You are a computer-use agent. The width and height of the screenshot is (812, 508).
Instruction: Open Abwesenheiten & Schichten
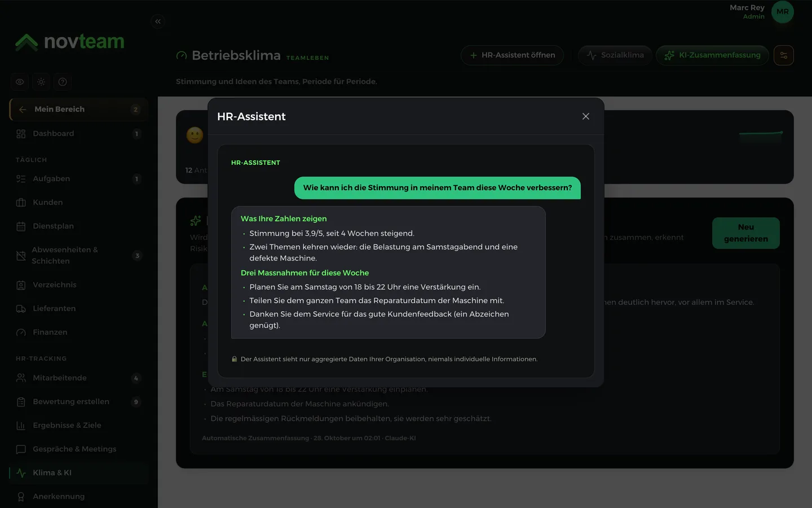[79, 256]
